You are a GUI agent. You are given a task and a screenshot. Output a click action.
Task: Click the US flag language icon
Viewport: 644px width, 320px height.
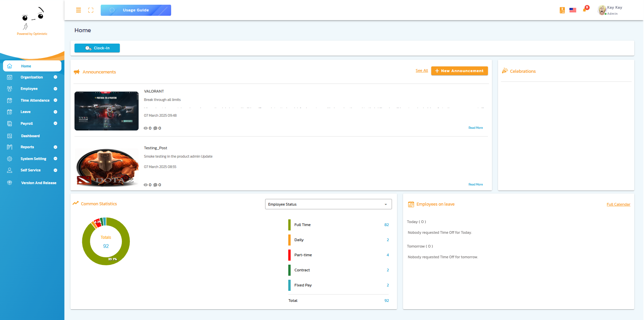coord(573,10)
